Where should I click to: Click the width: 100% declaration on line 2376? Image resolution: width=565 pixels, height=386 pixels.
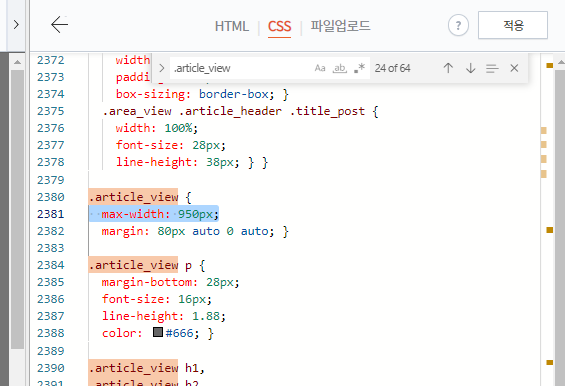coord(157,128)
